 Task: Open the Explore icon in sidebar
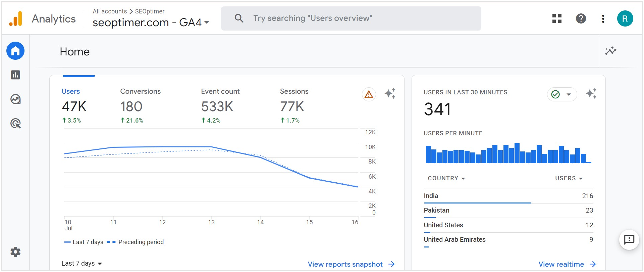pyautogui.click(x=15, y=99)
